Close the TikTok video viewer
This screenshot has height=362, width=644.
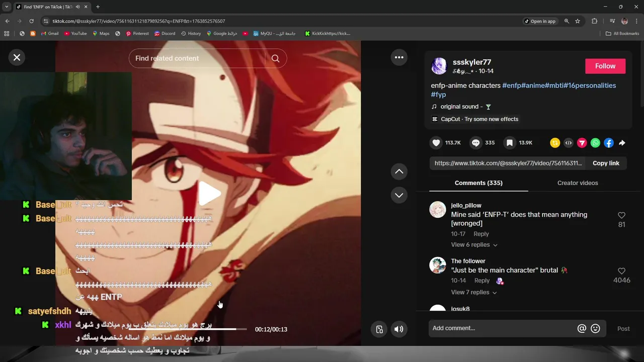click(x=17, y=57)
